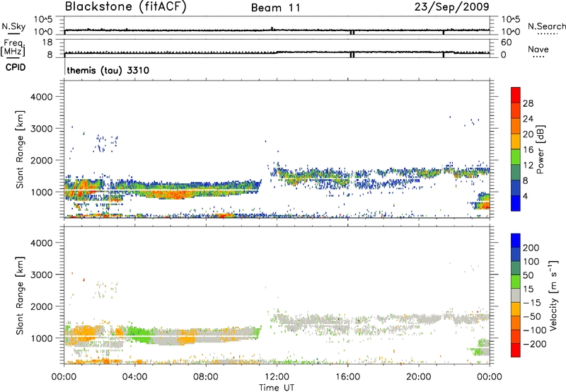This screenshot has width=566, height=392.
Task: Click the red top segment of Power colorbar
Action: (516, 95)
